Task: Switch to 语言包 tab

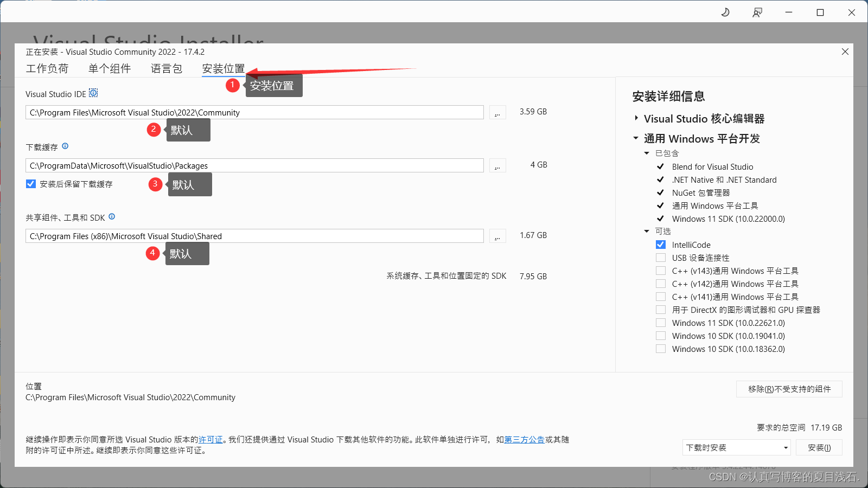Action: tap(167, 68)
